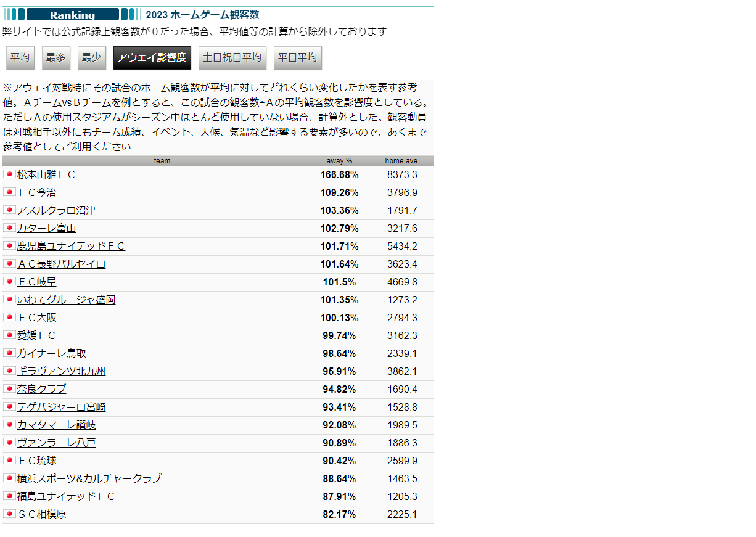The height and width of the screenshot is (537, 756).
Task: Click the flag icon next to ＦＣ岐阜
Action: point(9,282)
